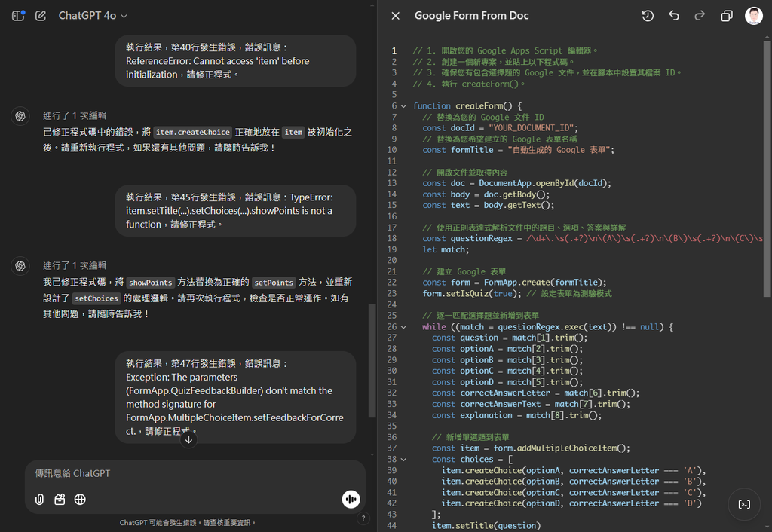Redo the canvas edit
The height and width of the screenshot is (532, 772).
tap(700, 16)
